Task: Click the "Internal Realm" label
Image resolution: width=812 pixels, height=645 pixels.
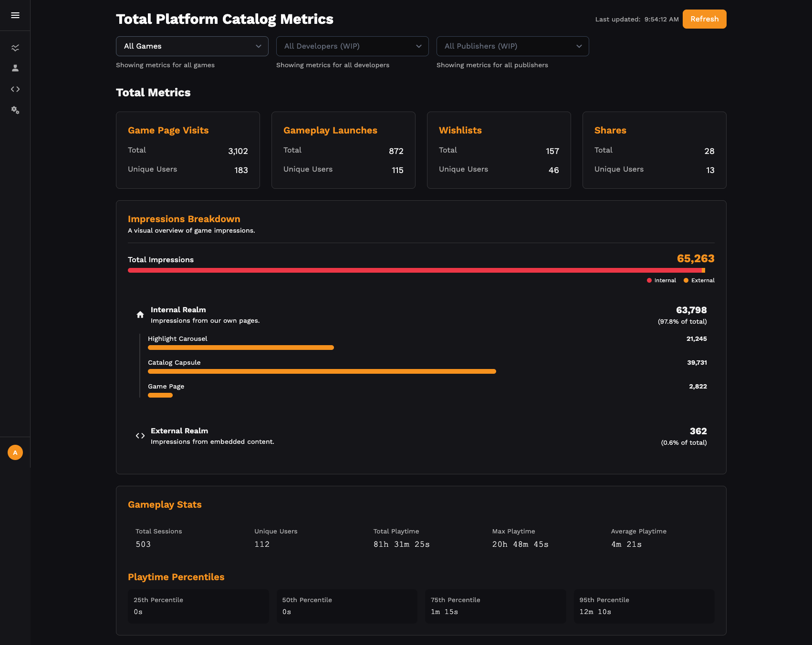Action: tap(178, 310)
